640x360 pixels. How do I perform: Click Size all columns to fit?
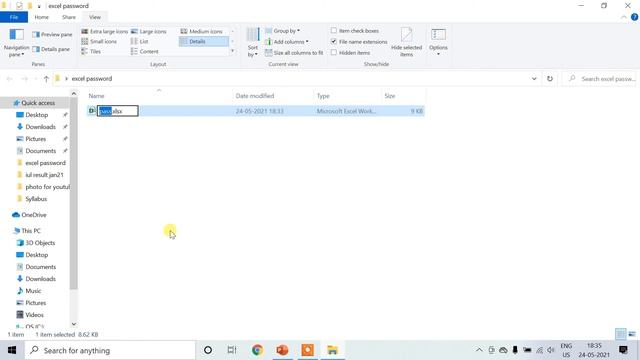294,53
